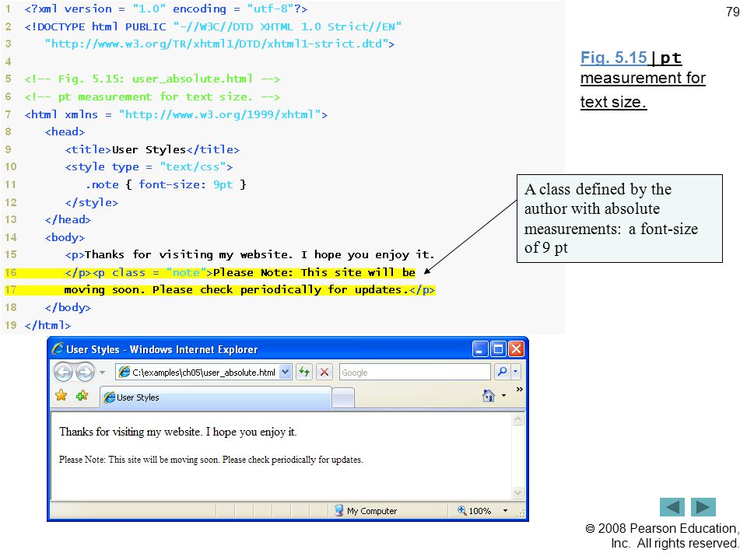Open recent pages dropdown beside Forward

pos(103,373)
